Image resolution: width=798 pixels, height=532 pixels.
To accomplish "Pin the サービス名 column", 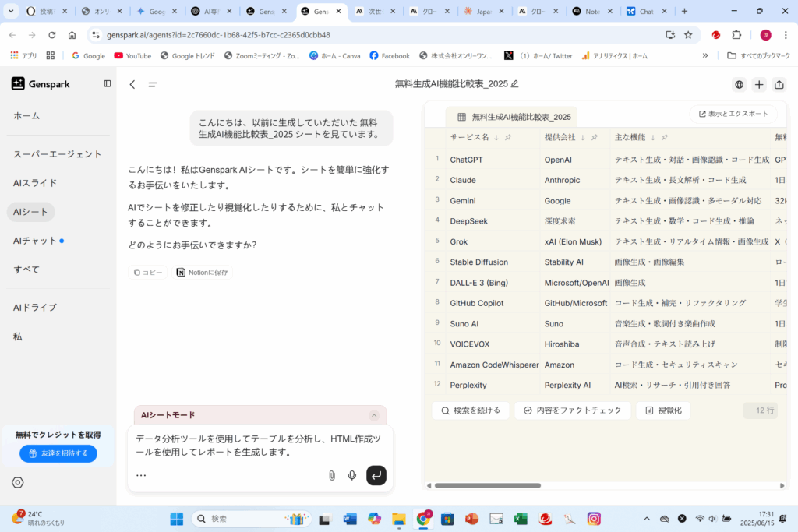I will click(508, 137).
